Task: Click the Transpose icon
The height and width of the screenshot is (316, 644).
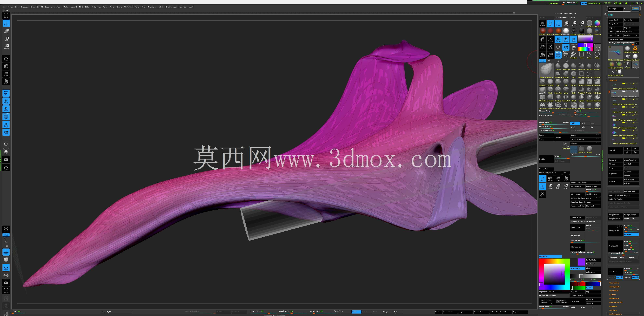Action: pyautogui.click(x=566, y=145)
